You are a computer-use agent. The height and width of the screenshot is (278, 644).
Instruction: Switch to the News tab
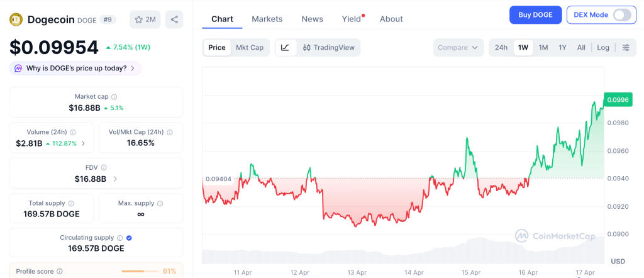tap(312, 19)
